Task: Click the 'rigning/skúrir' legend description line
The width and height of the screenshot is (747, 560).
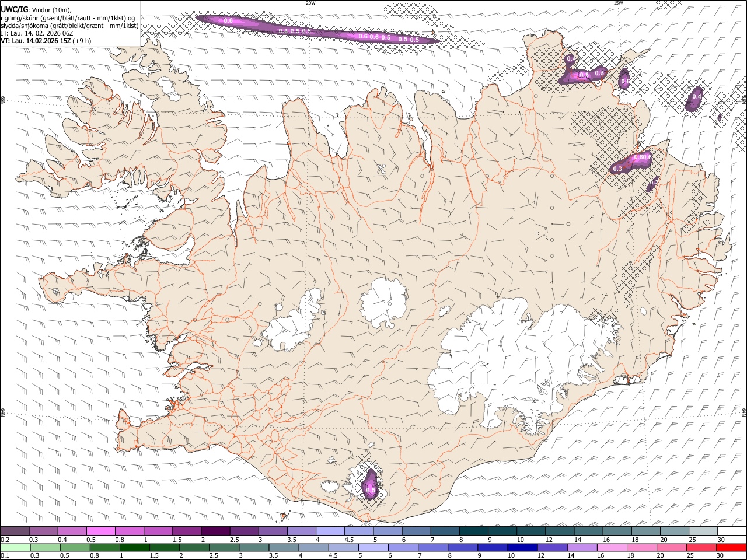Action: 68,18
